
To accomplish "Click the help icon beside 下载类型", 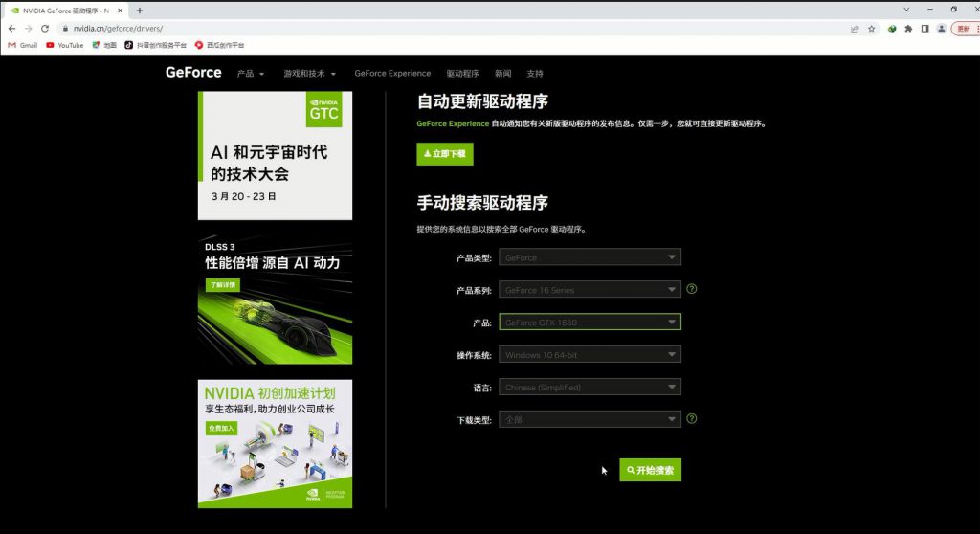I will 691,419.
